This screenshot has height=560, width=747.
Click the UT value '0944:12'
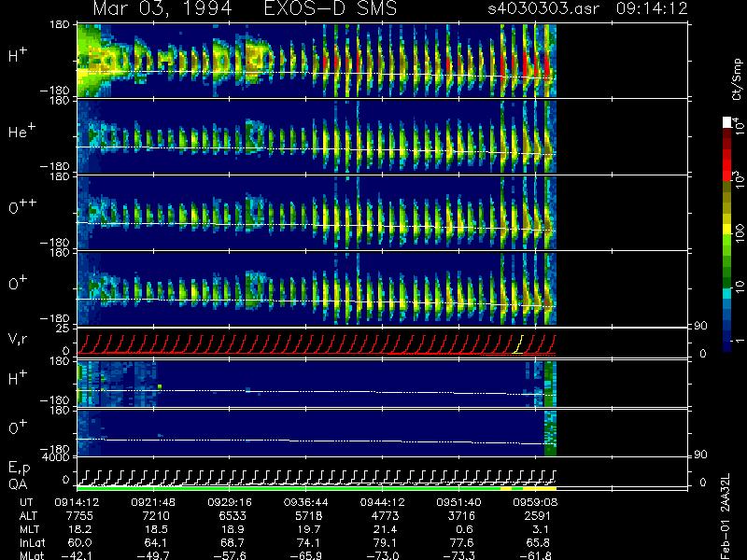click(382, 502)
